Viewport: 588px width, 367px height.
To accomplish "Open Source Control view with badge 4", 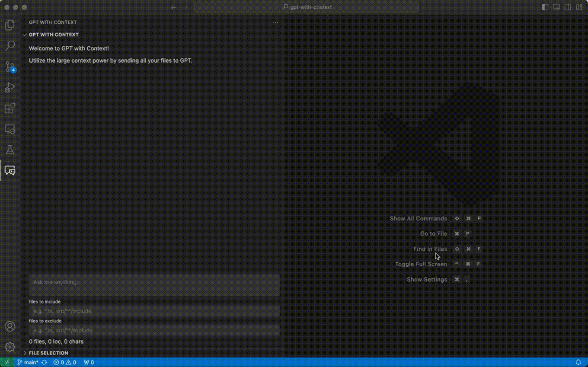I will click(10, 67).
